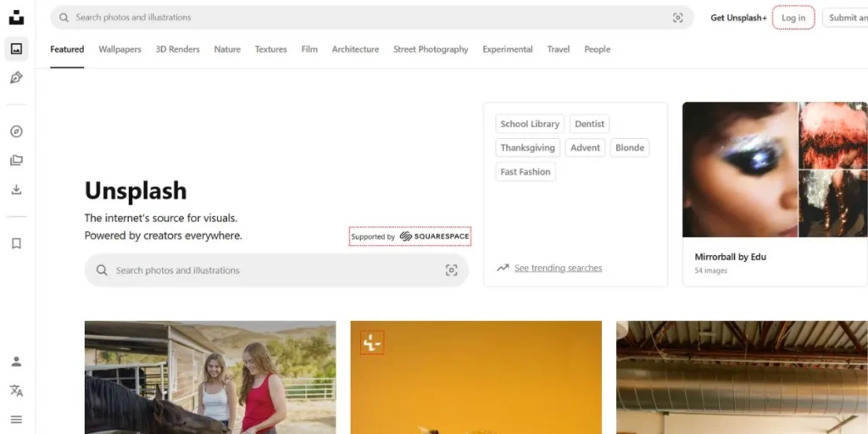The image size is (868, 434).
Task: Click the Unsplash logo home icon
Action: (16, 18)
